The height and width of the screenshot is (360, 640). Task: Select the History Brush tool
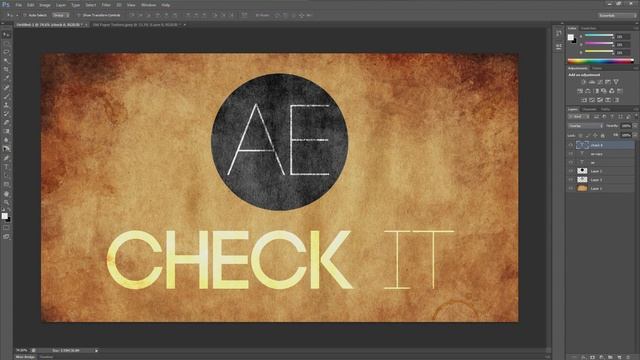[x=6, y=114]
